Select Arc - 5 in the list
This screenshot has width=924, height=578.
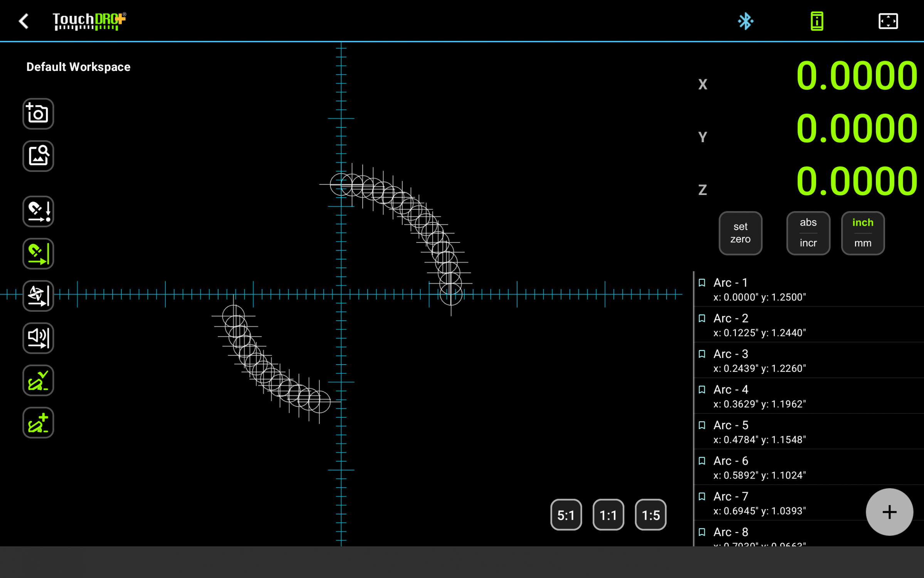pos(809,432)
